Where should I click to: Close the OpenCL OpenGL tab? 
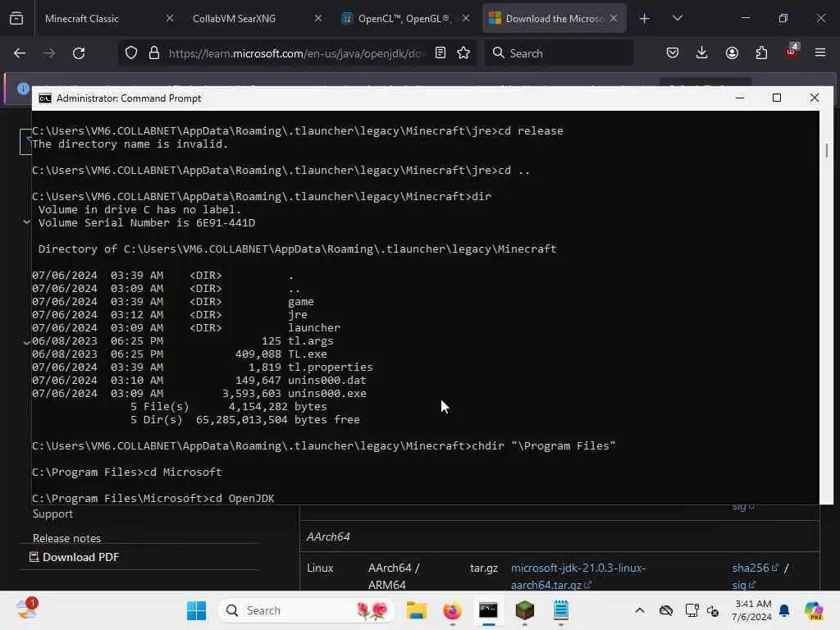tap(466, 19)
